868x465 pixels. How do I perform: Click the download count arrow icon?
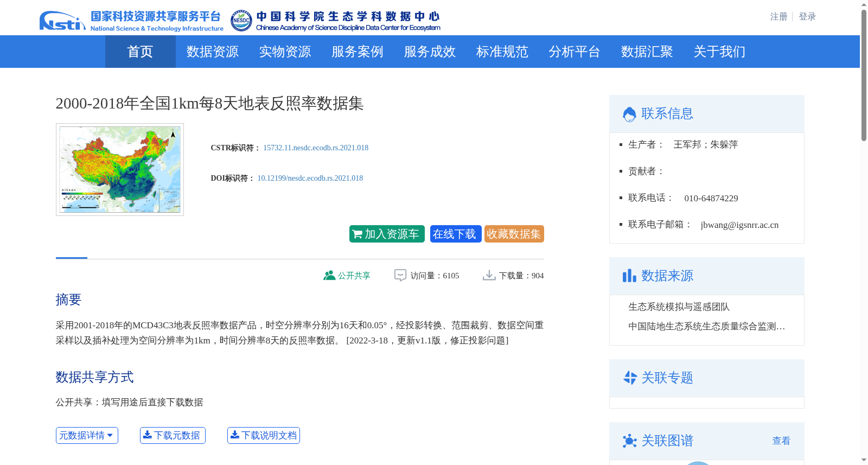click(489, 276)
